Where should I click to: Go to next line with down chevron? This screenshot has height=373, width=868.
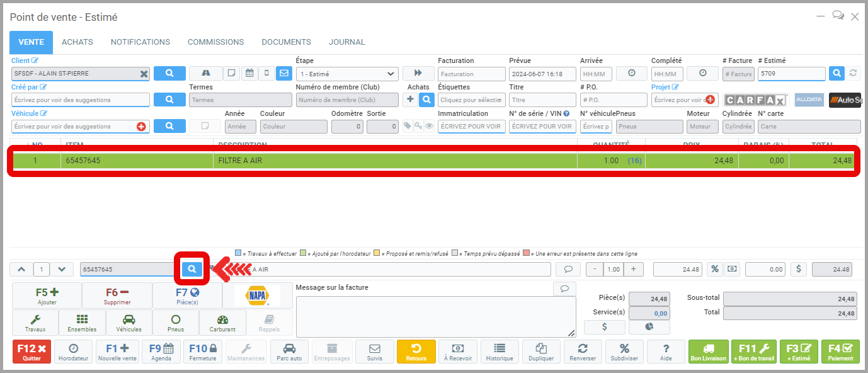(x=61, y=269)
